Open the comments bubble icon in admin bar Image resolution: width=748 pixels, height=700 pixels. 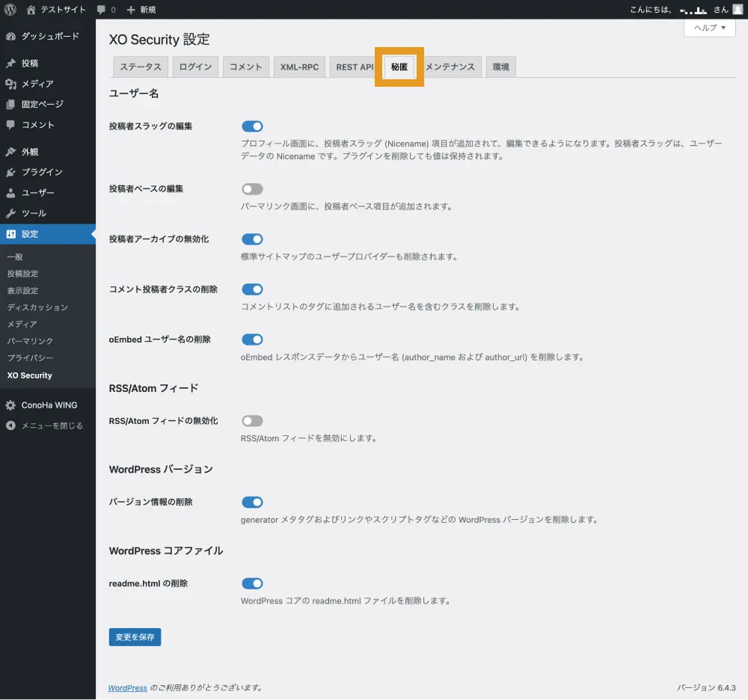pos(102,10)
